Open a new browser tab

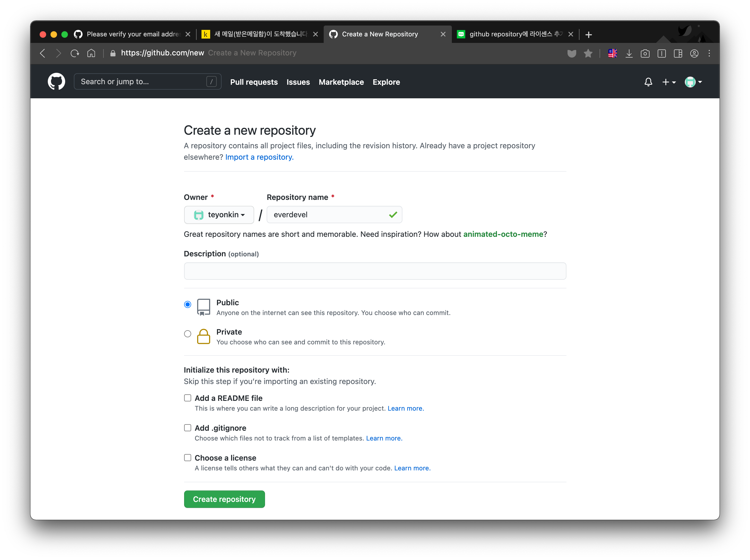click(588, 34)
